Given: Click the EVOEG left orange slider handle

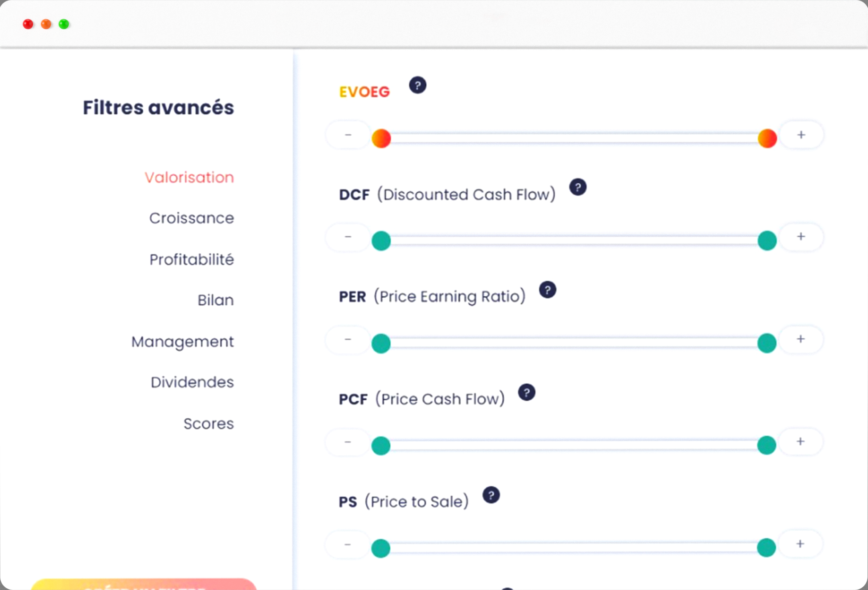Looking at the screenshot, I should pyautogui.click(x=381, y=139).
